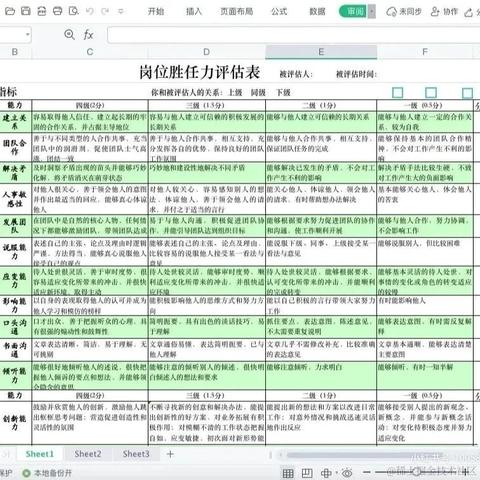This screenshot has height=480, width=480.
Task: Click the zoom in plus button
Action: point(465,472)
